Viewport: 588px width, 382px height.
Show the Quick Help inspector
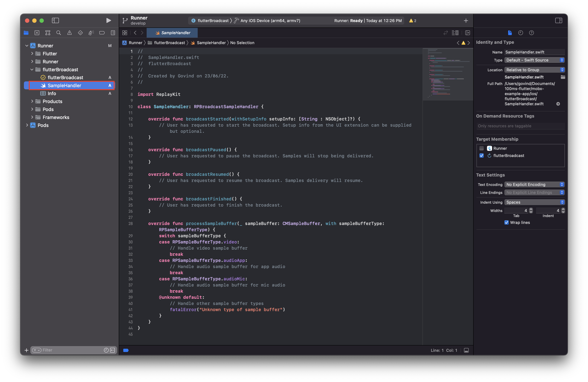point(531,33)
